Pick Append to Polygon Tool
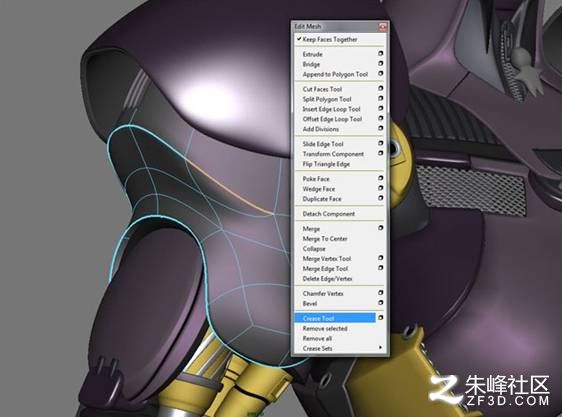 coord(335,75)
